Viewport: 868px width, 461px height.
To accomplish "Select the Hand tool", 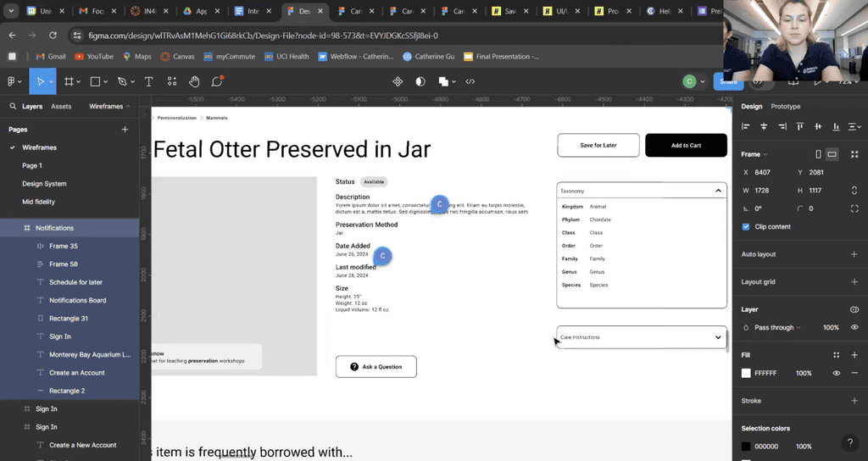I will [194, 82].
